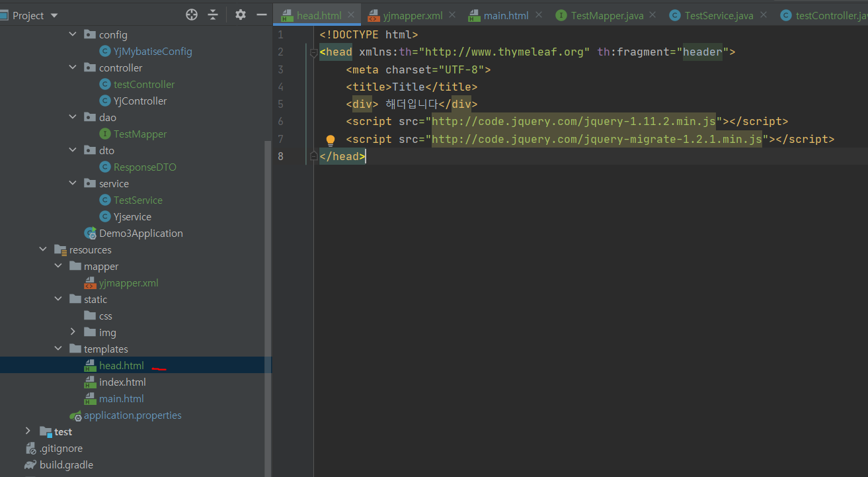
Task: Click Demo3Application run class icon
Action: pyautogui.click(x=90, y=233)
